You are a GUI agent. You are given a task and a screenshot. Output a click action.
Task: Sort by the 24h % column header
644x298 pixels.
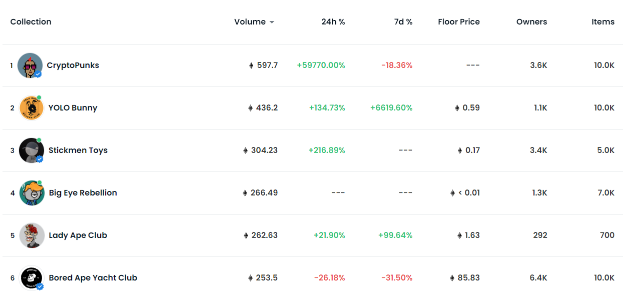333,22
